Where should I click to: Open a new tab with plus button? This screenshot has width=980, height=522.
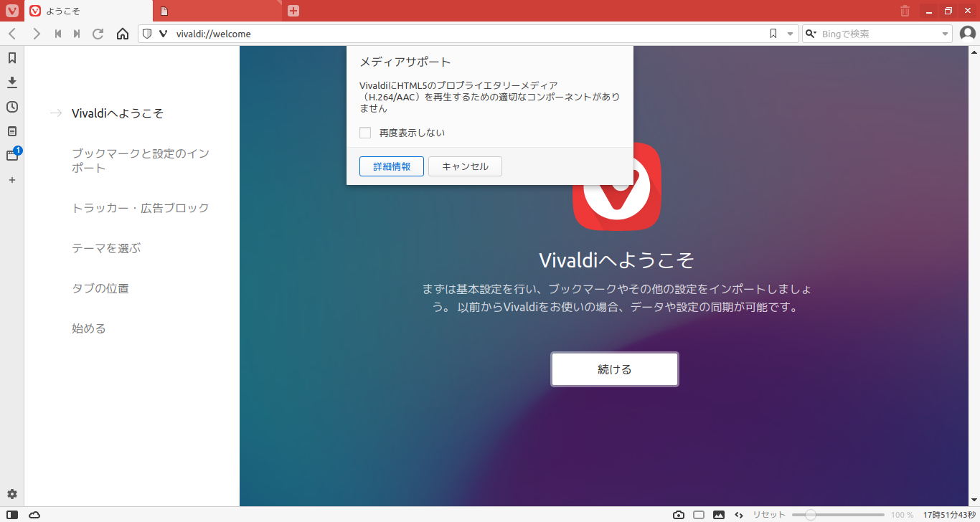(293, 11)
